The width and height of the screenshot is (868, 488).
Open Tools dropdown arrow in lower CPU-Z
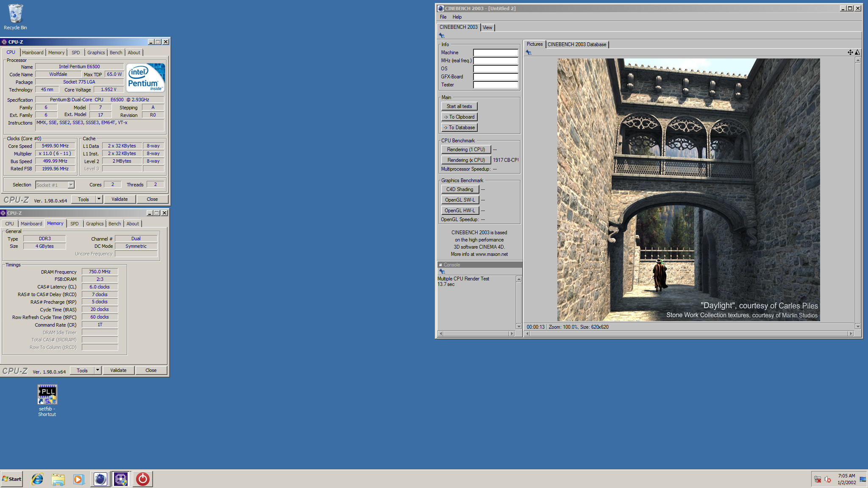click(98, 370)
